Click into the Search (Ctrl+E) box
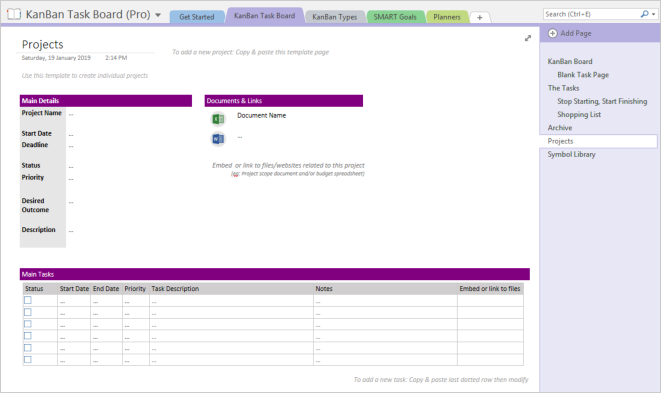Viewport: 661px width, 393px height. click(591, 14)
